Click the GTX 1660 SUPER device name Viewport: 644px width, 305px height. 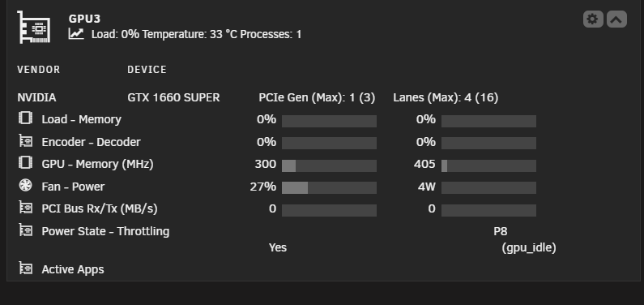(x=173, y=98)
